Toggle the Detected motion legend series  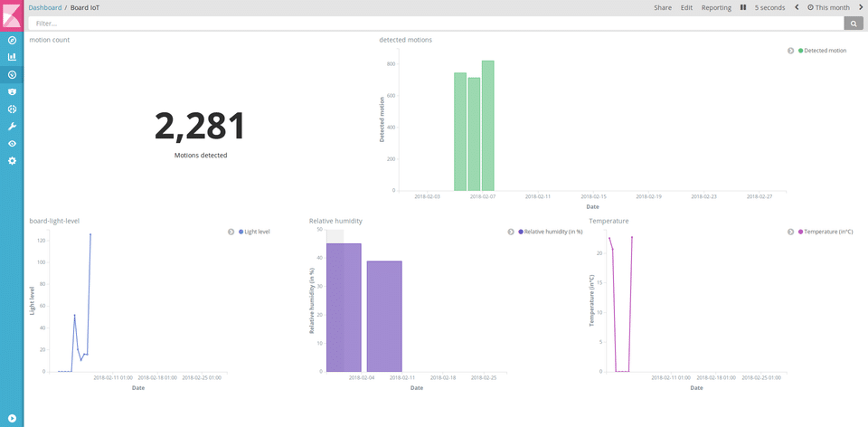[825, 51]
